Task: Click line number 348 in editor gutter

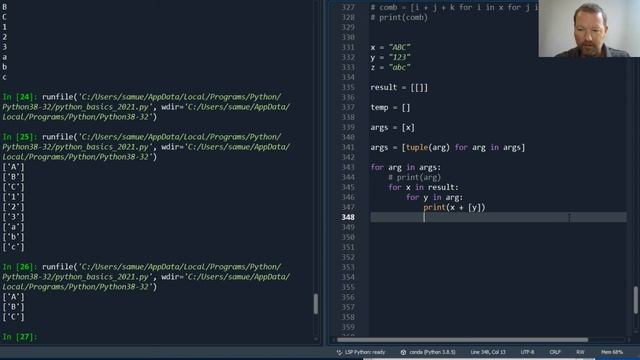Action: tap(348, 217)
